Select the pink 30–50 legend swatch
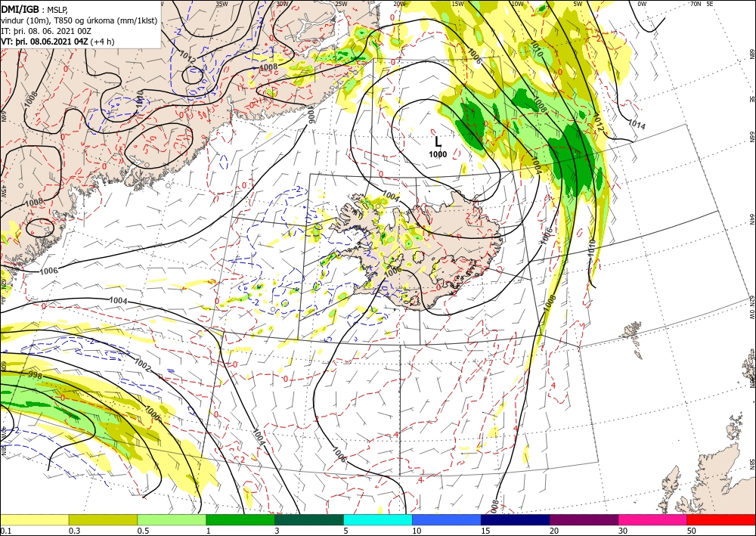The height and width of the screenshot is (536, 756). click(x=653, y=519)
